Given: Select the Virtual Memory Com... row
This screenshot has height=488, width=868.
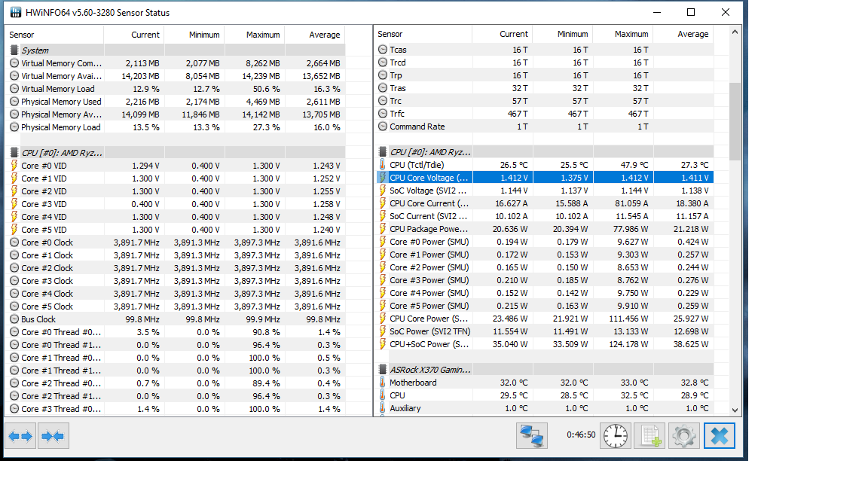Looking at the screenshot, I should [176, 63].
